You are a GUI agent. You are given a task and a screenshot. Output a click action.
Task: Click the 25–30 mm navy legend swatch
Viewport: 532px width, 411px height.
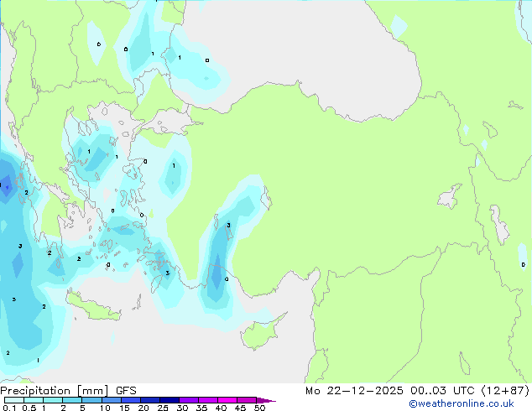pyautogui.click(x=170, y=400)
